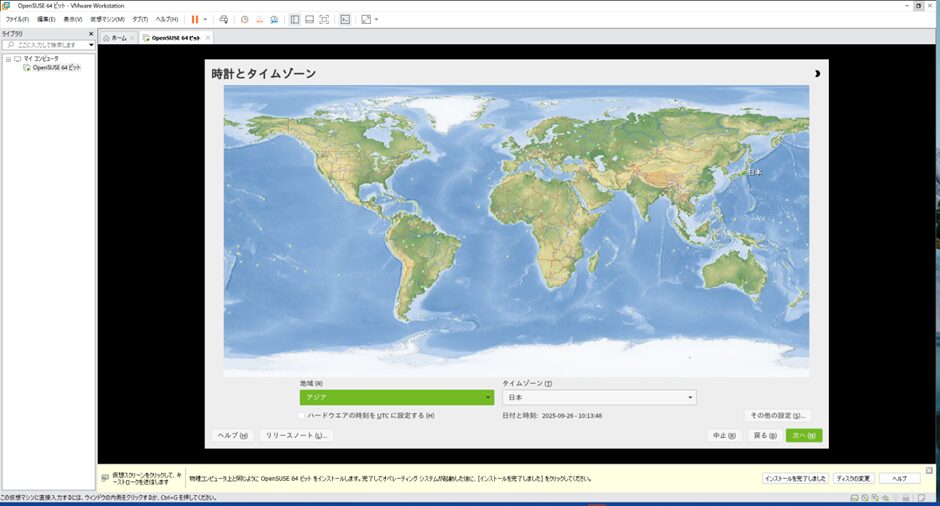940x506 pixels.
Task: Open the console view icon
Action: (x=345, y=19)
